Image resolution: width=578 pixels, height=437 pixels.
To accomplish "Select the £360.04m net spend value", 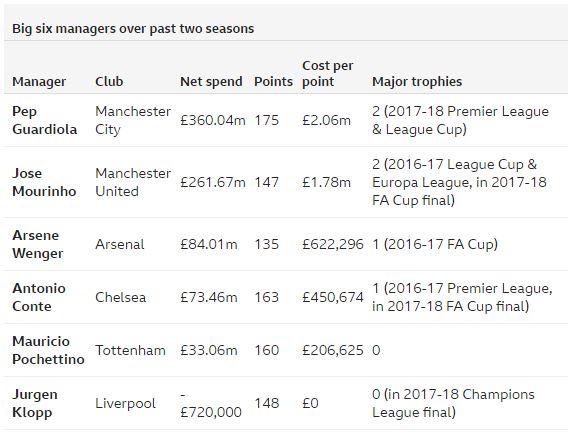I will (x=213, y=120).
